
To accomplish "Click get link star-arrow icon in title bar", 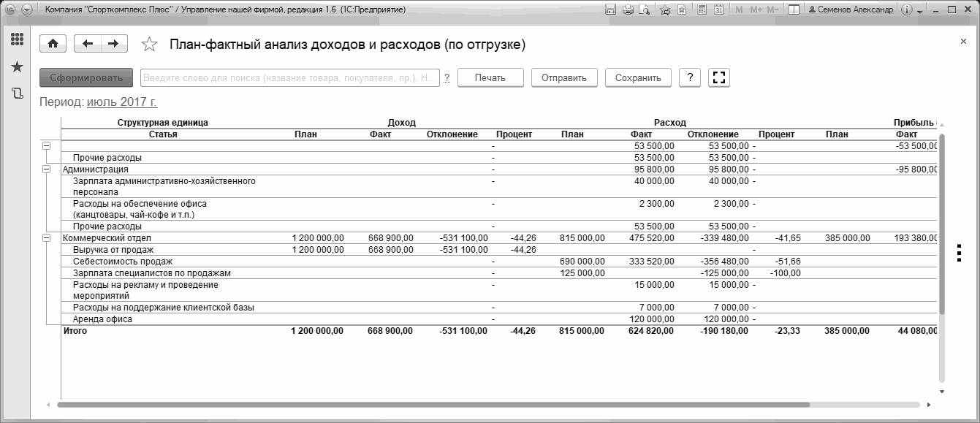I will pyautogui.click(x=665, y=10).
